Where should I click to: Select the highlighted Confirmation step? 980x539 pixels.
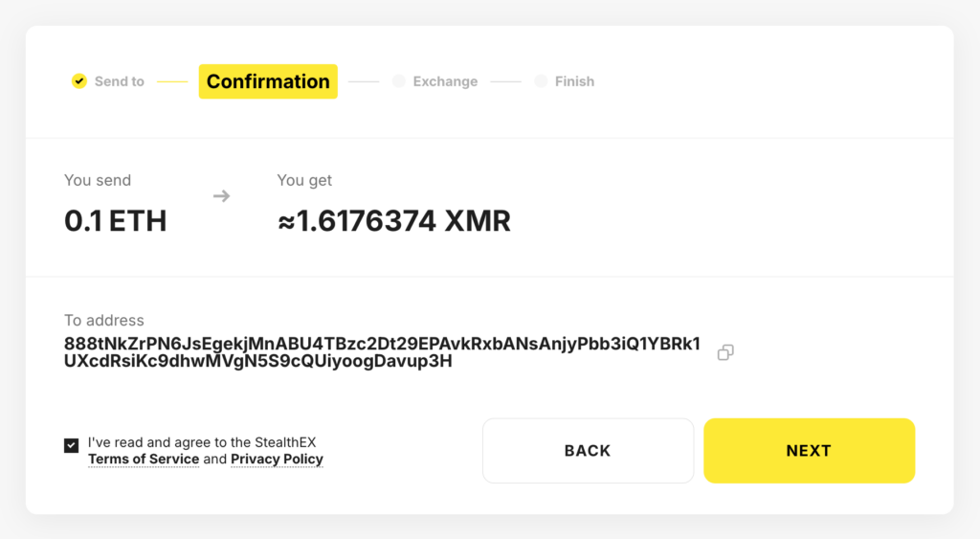(x=268, y=81)
